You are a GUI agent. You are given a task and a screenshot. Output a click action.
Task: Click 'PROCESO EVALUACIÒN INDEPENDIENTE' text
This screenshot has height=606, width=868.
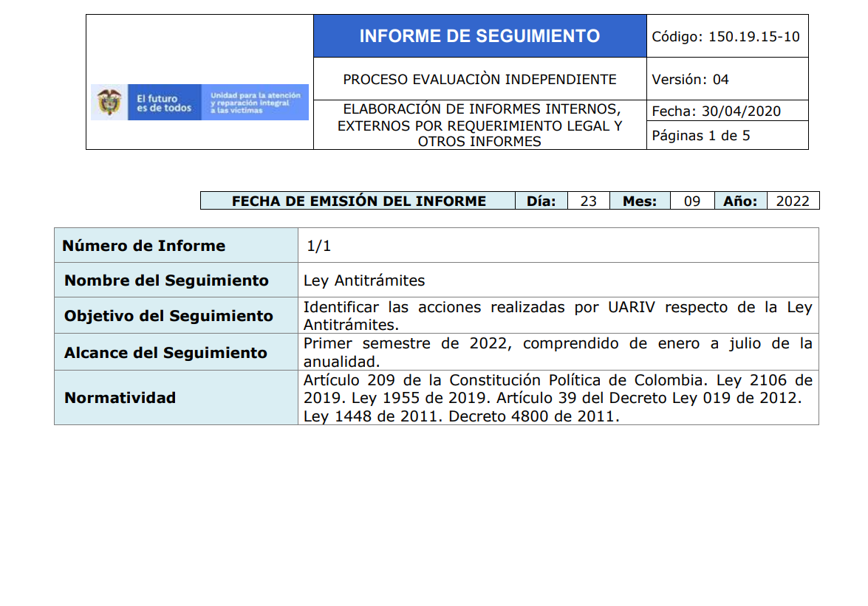tap(479, 80)
